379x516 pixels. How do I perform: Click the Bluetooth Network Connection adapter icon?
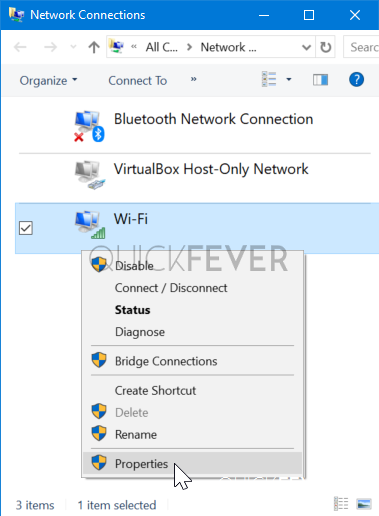(x=89, y=126)
